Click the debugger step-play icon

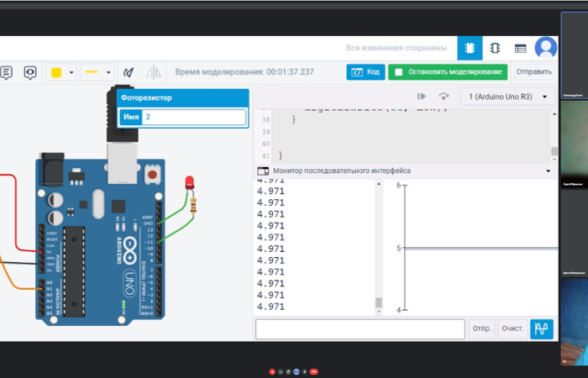pos(422,97)
